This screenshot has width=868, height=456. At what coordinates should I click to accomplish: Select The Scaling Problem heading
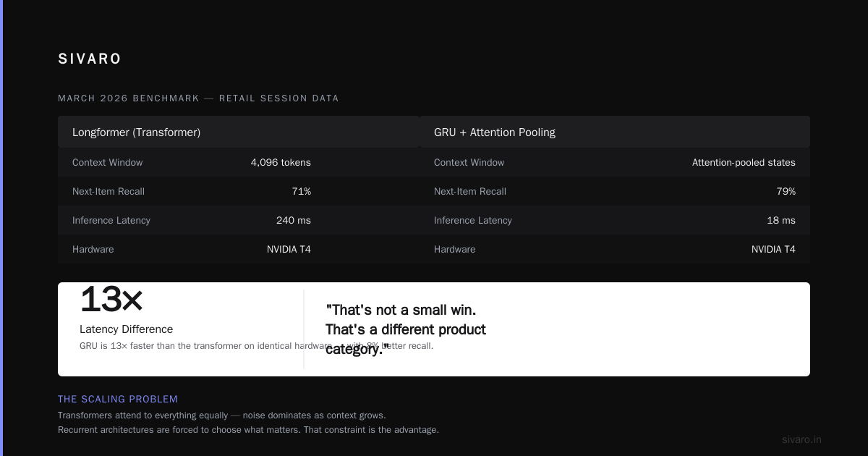point(118,399)
